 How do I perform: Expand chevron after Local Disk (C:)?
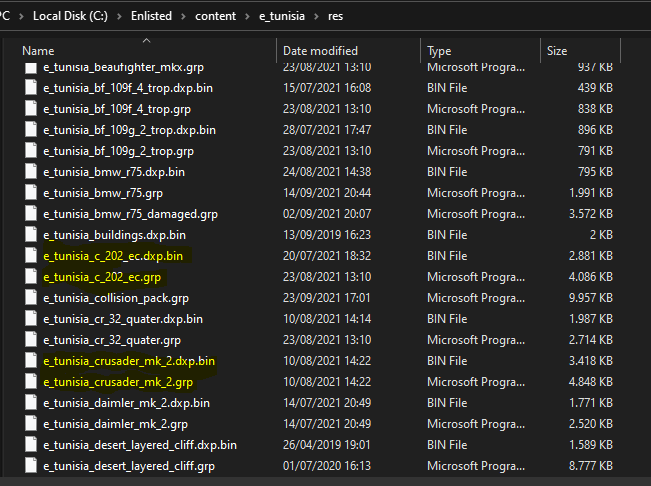119,17
